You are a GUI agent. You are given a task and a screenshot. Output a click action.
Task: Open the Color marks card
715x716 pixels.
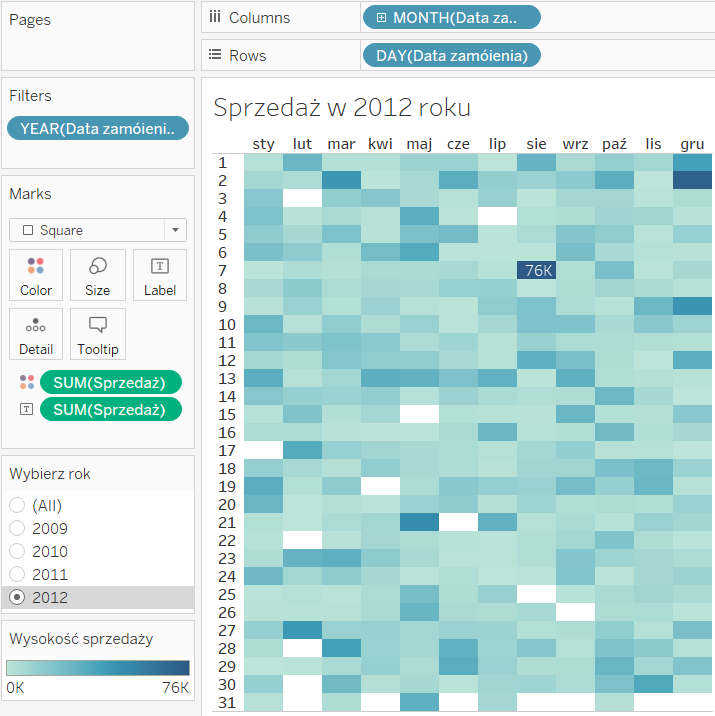36,275
